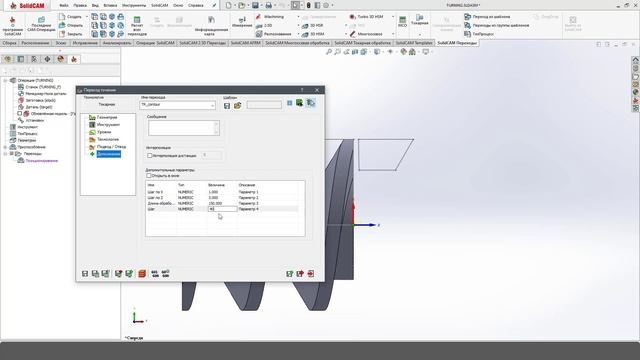
Task: Click the Save and Exit icon
Action: [289, 273]
